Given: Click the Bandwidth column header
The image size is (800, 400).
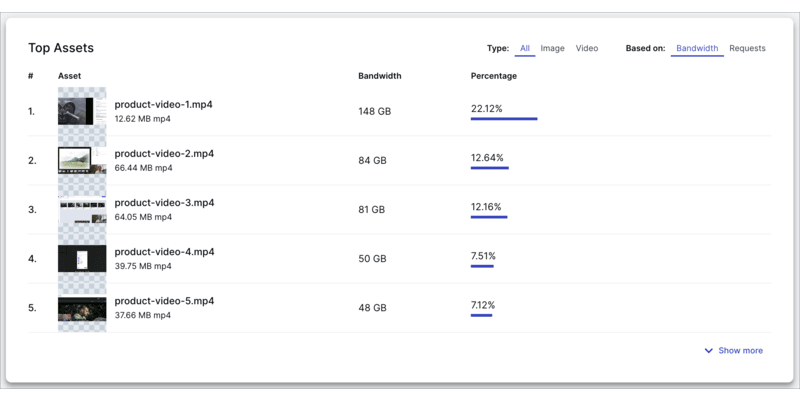Looking at the screenshot, I should [380, 76].
